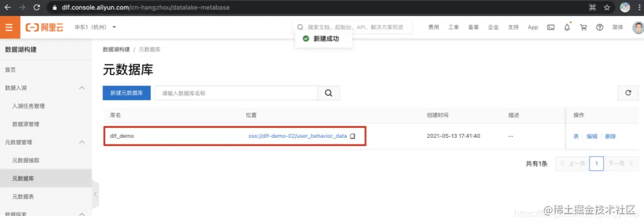Open the region selector 华东1（杭州）
Viewport: 644px width, 224px height.
96,27
